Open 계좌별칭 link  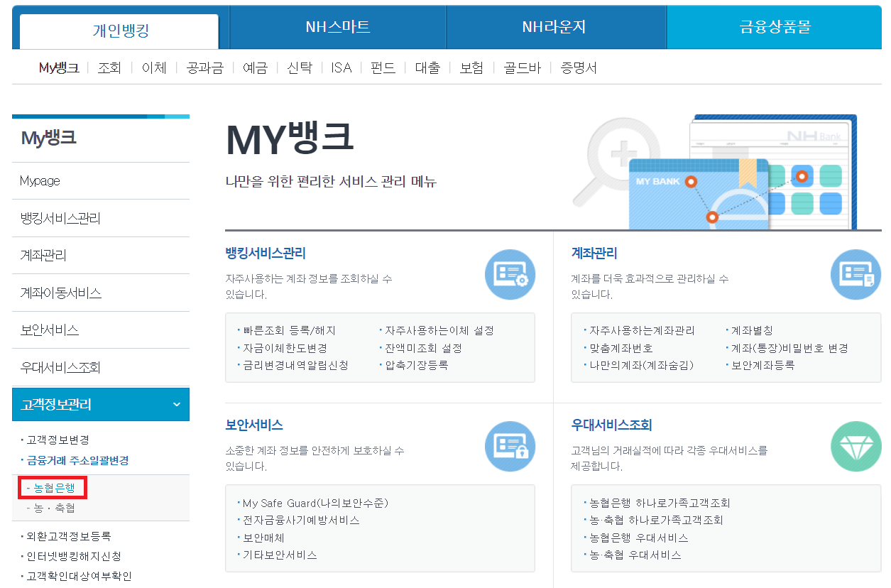click(752, 331)
